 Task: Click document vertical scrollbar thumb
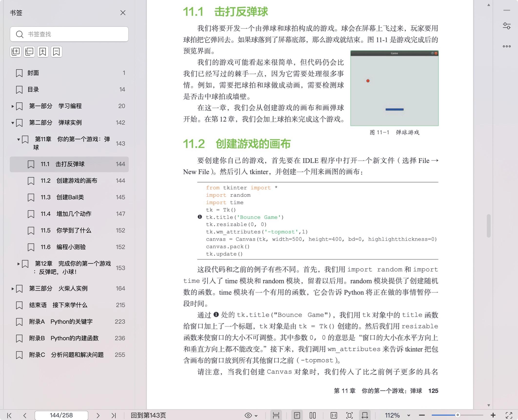pyautogui.click(x=488, y=226)
